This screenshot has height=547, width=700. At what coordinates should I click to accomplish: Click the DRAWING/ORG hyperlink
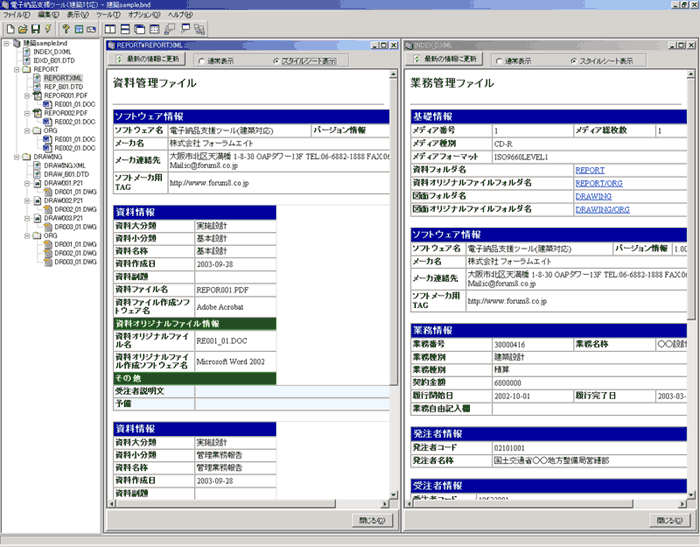(602, 209)
